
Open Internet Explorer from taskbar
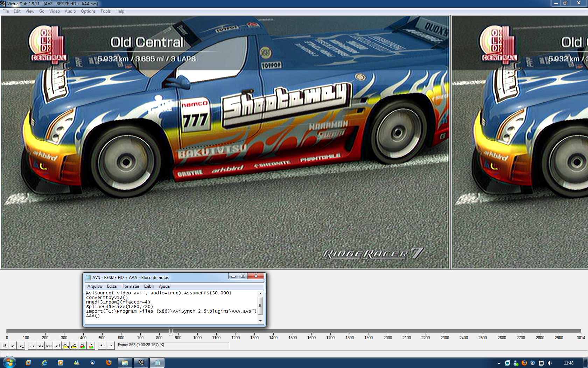pyautogui.click(x=44, y=363)
